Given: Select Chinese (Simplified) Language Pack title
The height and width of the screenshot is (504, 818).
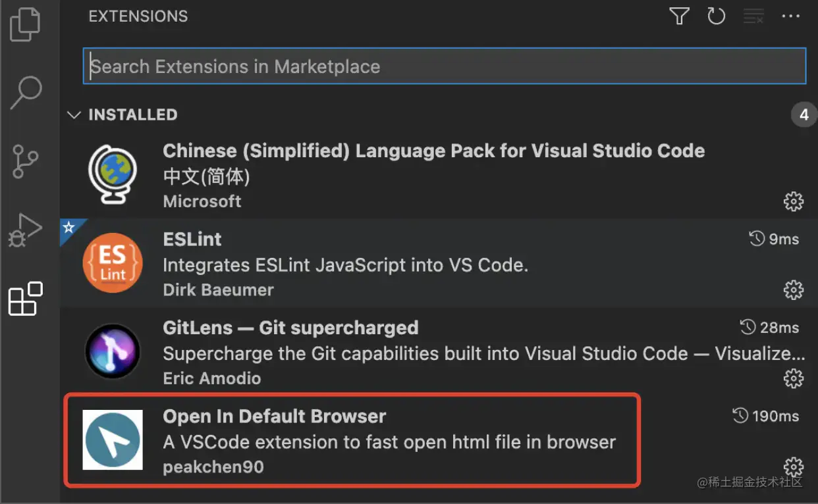Looking at the screenshot, I should coord(434,151).
